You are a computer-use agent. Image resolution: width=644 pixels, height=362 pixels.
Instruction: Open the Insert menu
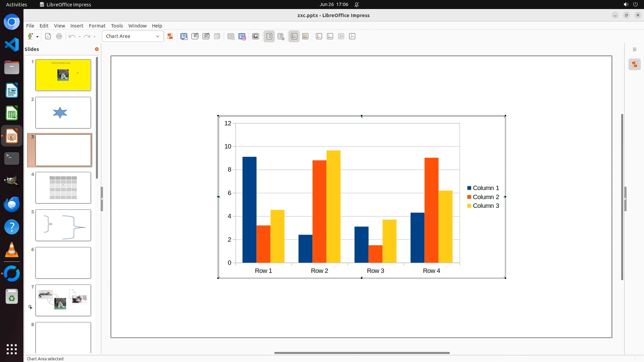76,26
